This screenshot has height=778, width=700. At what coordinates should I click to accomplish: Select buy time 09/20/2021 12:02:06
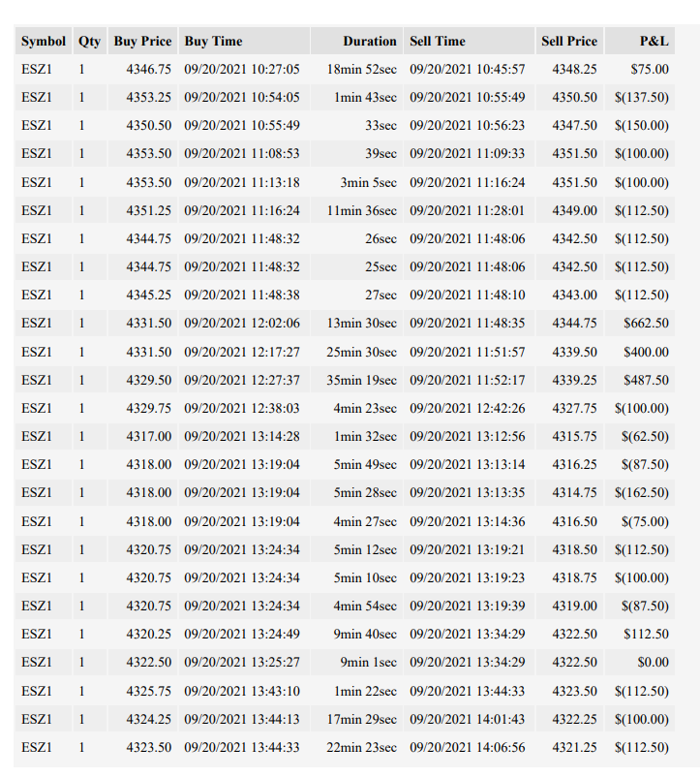tap(244, 323)
